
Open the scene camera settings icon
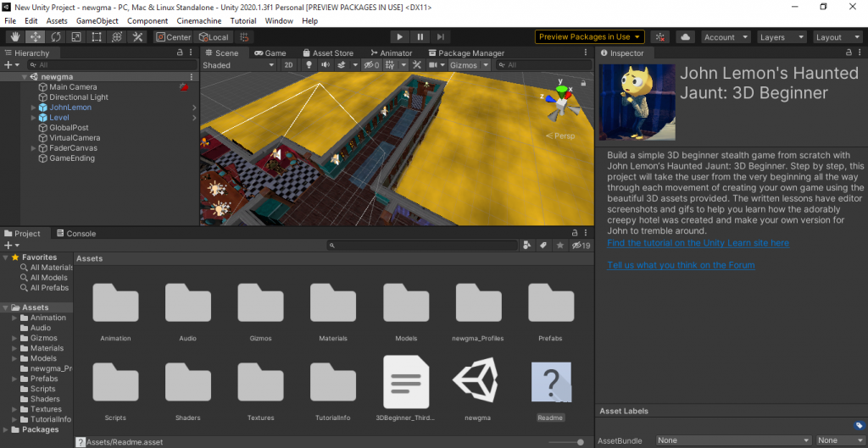(x=433, y=64)
